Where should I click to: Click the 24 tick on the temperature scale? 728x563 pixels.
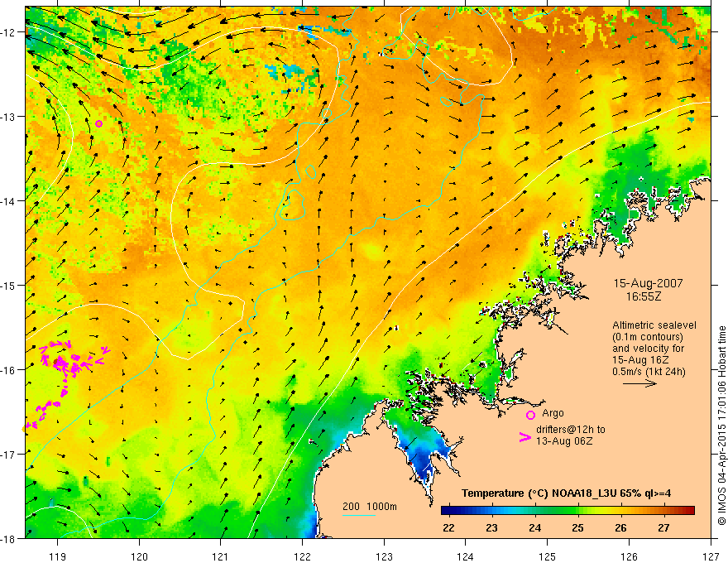click(x=535, y=528)
